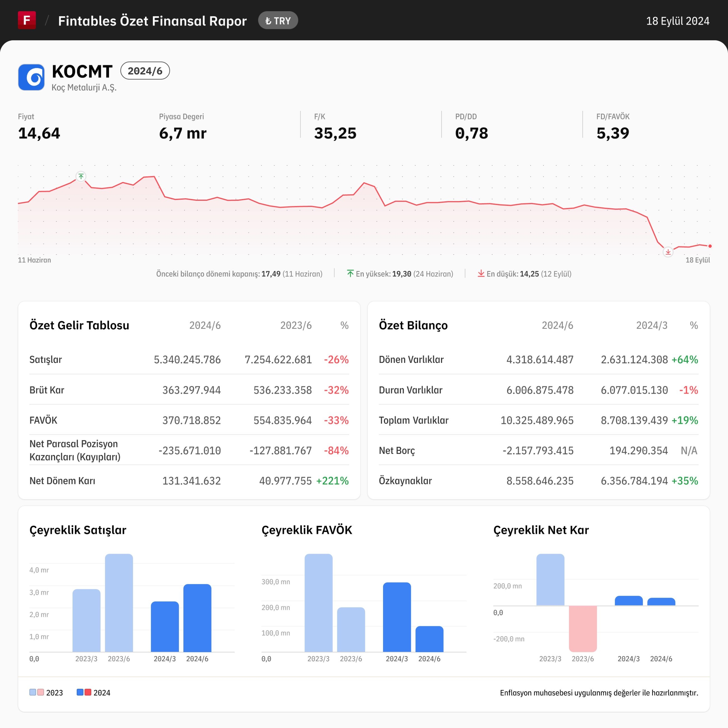This screenshot has width=728, height=728.
Task: Click the PD/DD value 0,78
Action: (472, 133)
